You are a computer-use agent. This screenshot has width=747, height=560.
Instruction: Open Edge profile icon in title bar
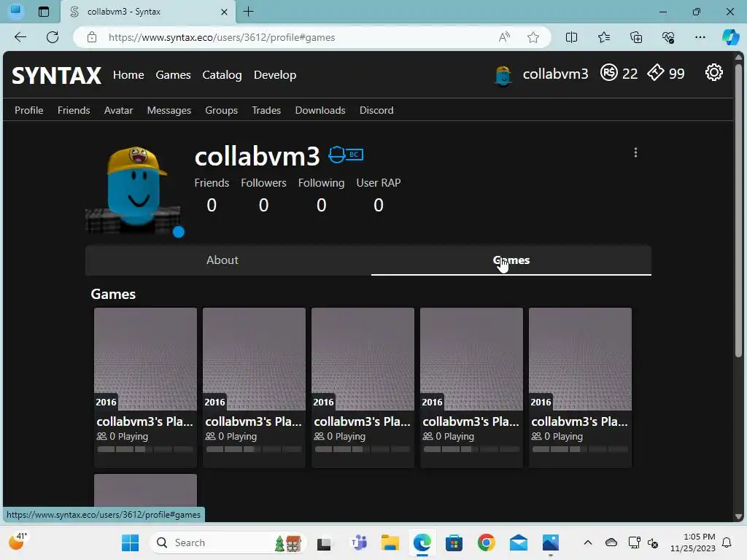[x=15, y=10]
